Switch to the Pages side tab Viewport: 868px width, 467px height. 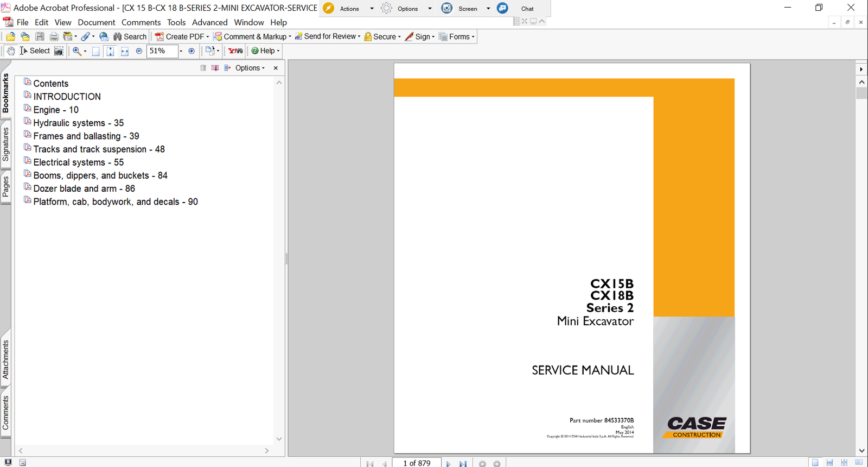(6, 187)
